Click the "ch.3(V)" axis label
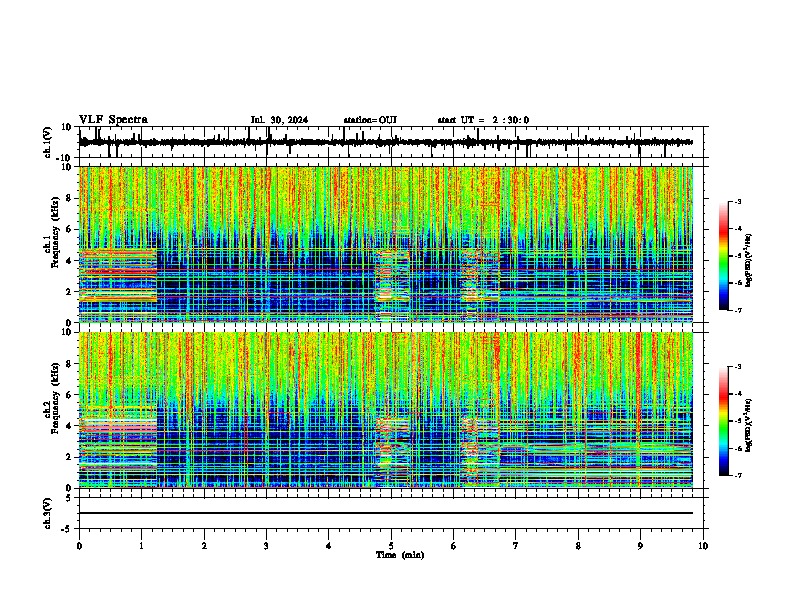Screen dimensions: 792x612 click(48, 514)
